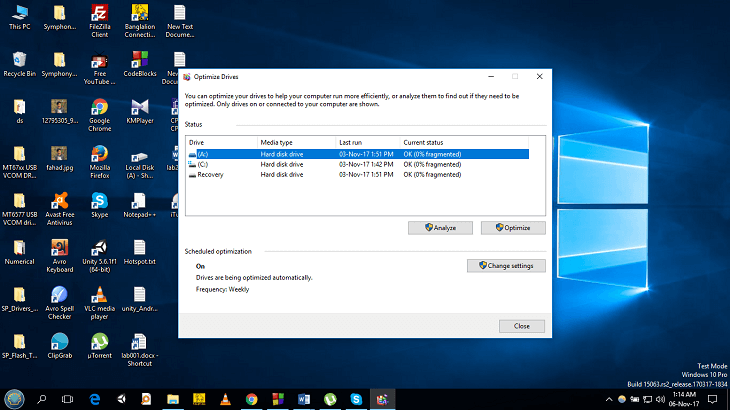Open Change settings for scheduled optimization

(507, 266)
